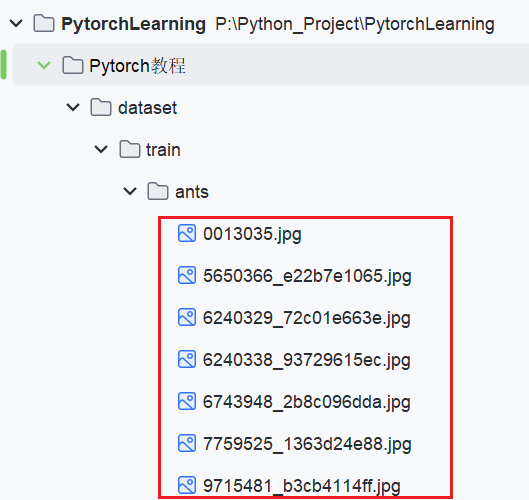Click image icon of 7759525_1363d24e88.jpg

tap(187, 443)
